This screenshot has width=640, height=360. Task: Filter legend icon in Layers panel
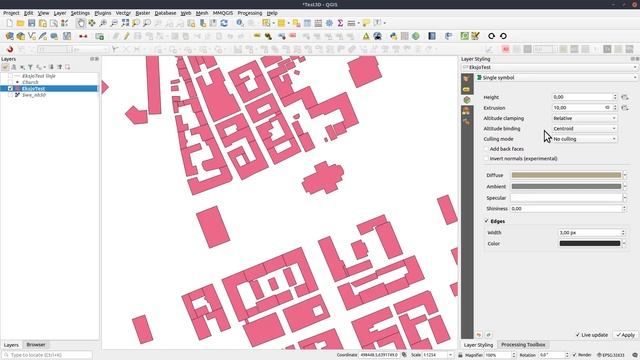coord(30,67)
